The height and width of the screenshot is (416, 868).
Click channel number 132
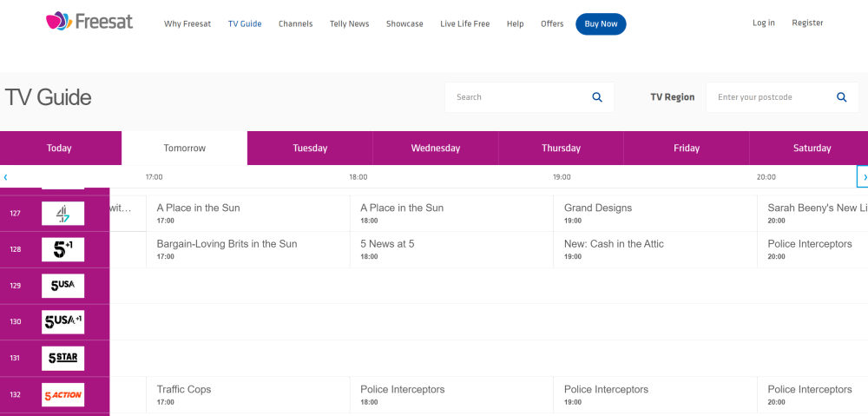[15, 395]
